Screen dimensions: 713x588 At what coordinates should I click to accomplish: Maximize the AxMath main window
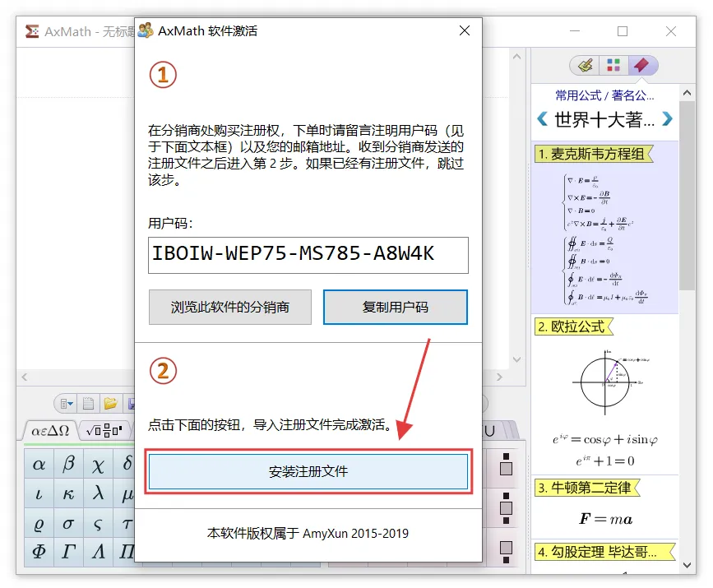(x=623, y=31)
